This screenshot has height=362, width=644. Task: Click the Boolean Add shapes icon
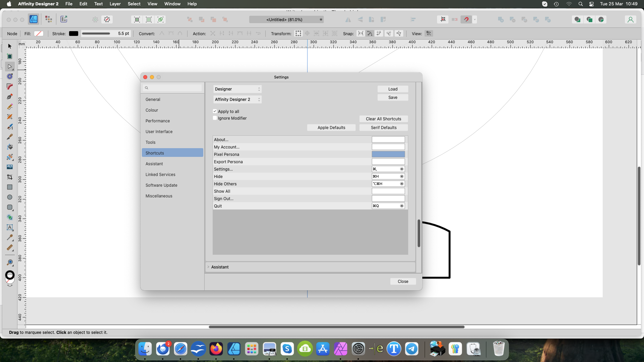[501, 19]
